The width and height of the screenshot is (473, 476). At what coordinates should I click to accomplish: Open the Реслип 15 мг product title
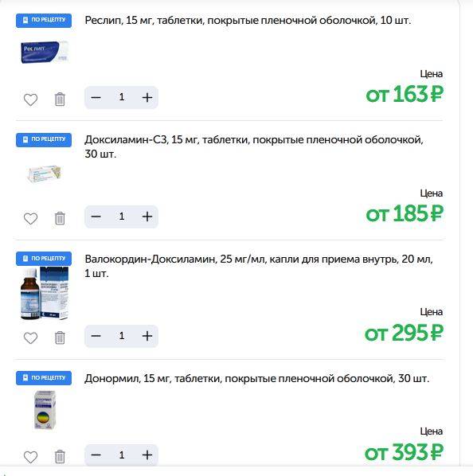pos(248,21)
